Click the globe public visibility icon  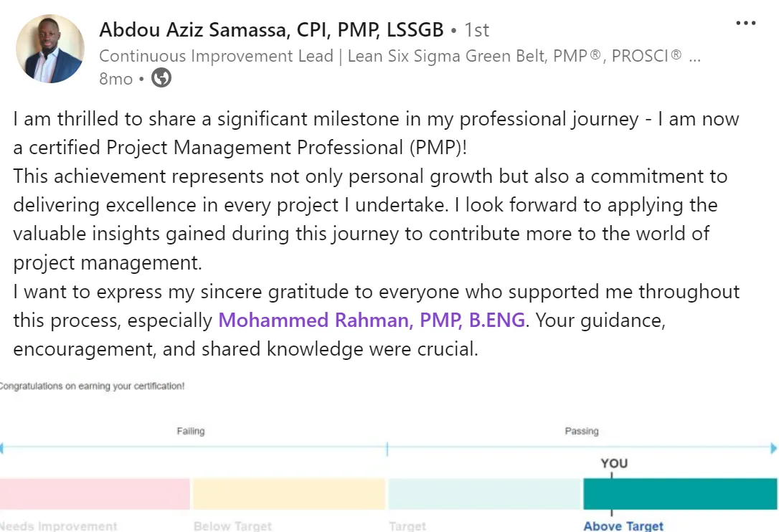161,78
